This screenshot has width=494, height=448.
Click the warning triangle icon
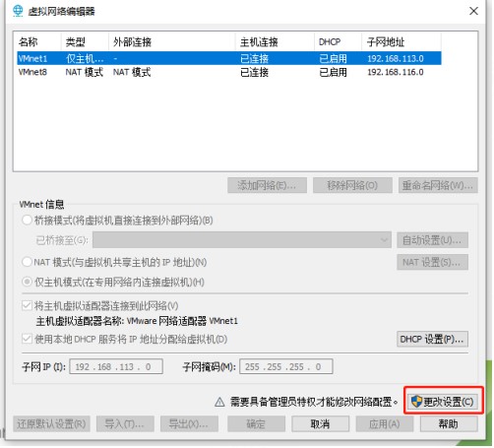point(219,402)
